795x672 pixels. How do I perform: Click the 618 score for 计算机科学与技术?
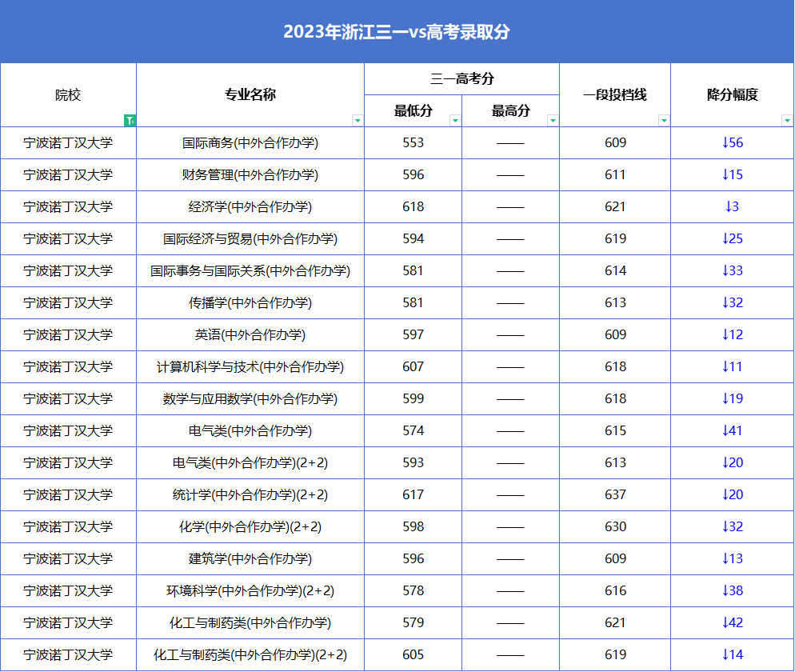(x=615, y=366)
